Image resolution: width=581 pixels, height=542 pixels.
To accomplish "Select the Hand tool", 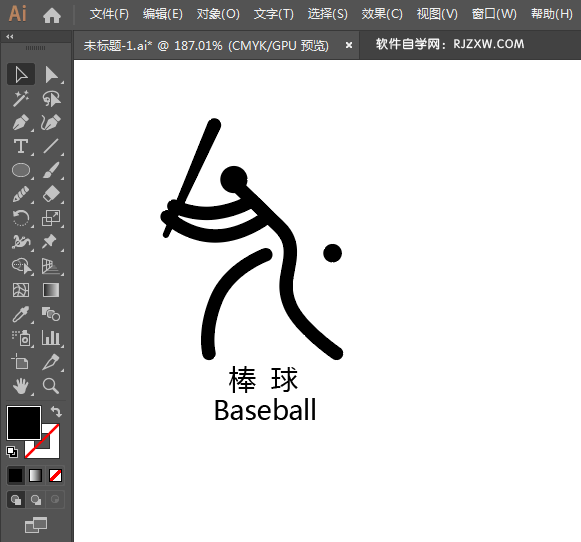I will pos(21,386).
